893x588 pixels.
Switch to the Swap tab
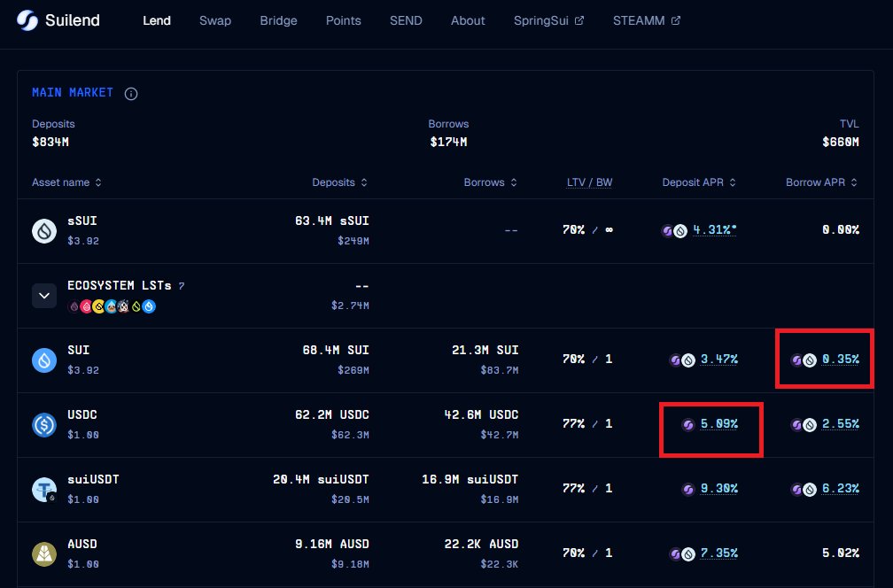point(215,20)
